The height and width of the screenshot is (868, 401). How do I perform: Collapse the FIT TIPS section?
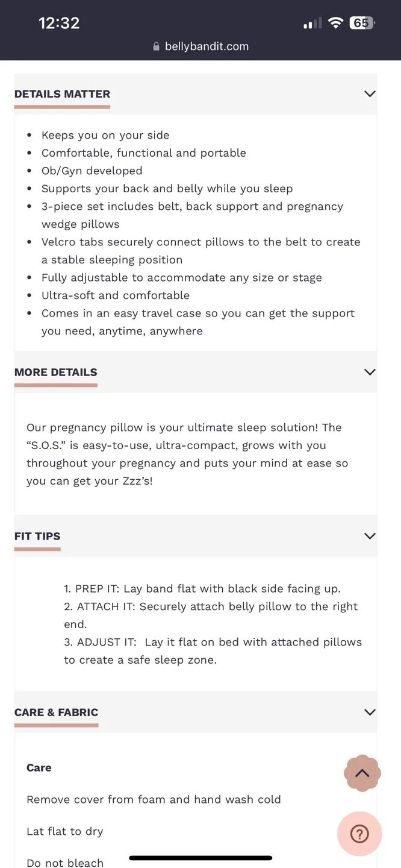coord(370,536)
